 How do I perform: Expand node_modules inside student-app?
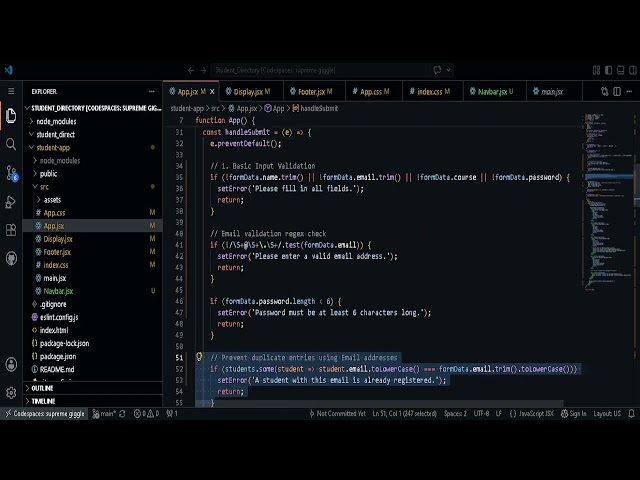[93, 160]
